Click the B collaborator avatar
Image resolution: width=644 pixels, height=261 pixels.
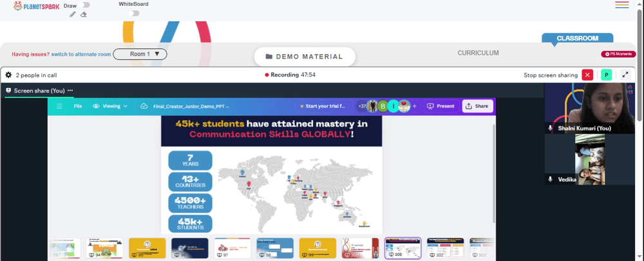point(383,106)
